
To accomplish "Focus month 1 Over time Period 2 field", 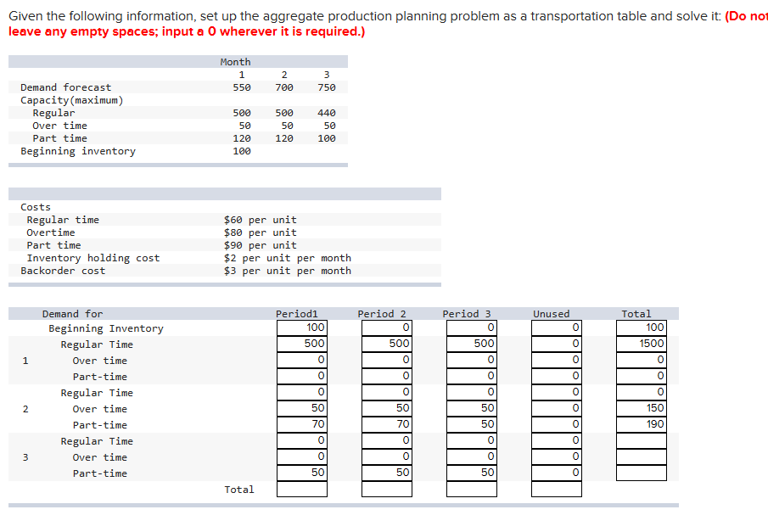I will [387, 360].
